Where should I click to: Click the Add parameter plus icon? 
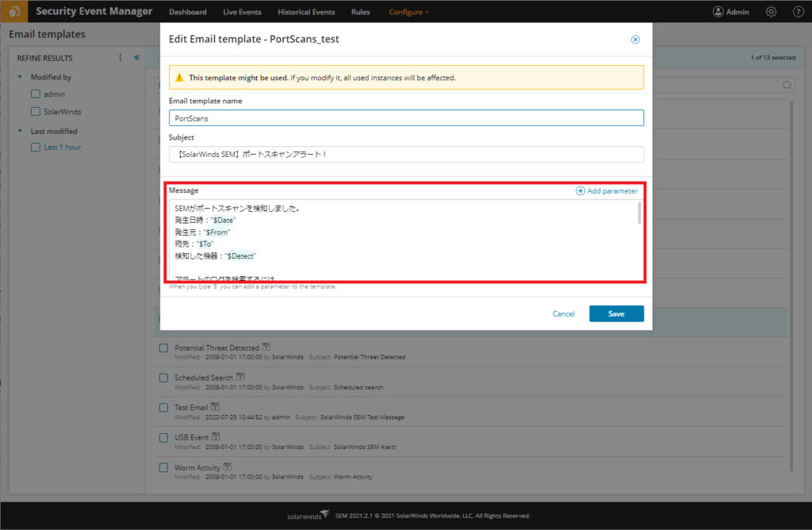(580, 190)
